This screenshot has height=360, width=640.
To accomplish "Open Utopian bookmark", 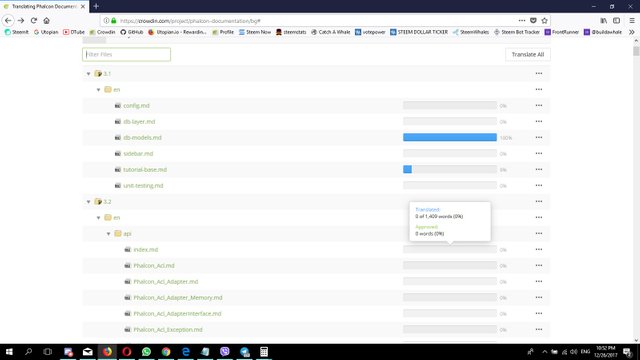I will [46, 32].
